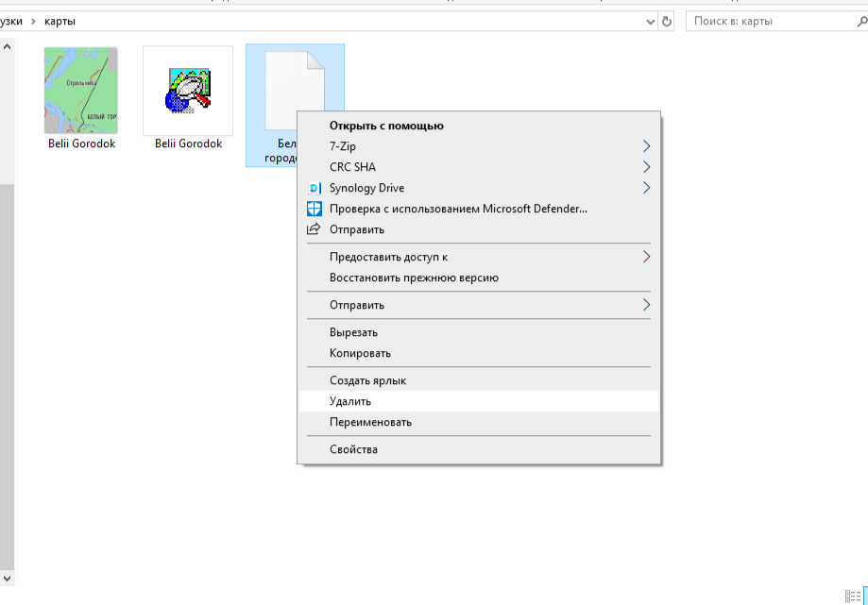Click the карты breadcrumb in address bar
Screen dimensions: 868x605
click(60, 21)
